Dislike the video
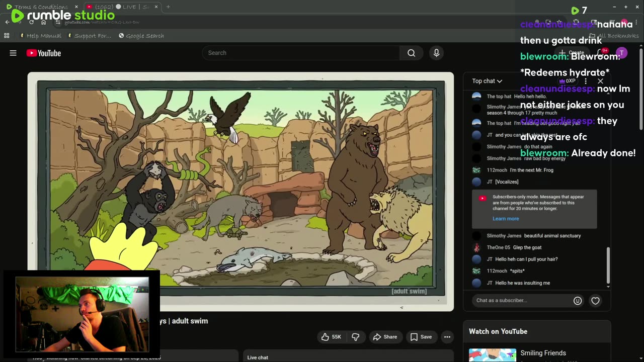The height and width of the screenshot is (362, 644). tap(355, 337)
